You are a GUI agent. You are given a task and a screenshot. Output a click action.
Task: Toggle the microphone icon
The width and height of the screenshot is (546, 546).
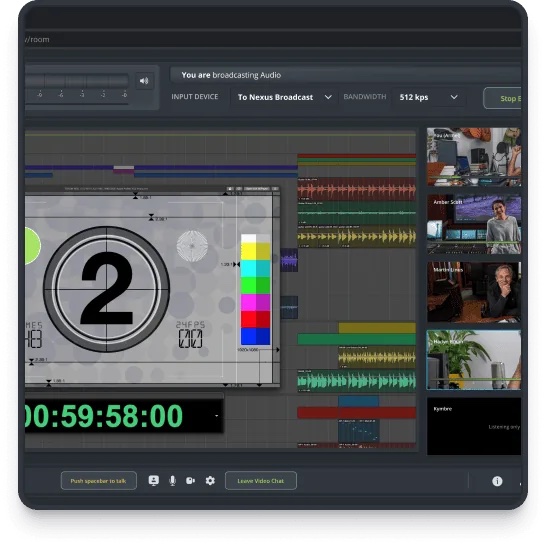[172, 481]
